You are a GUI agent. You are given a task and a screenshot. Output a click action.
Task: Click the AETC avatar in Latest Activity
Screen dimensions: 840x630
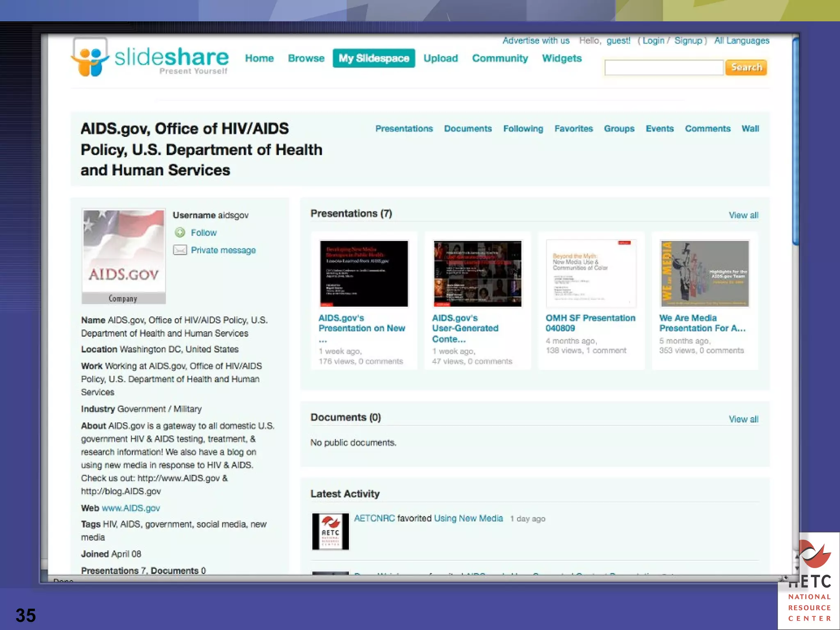point(330,531)
